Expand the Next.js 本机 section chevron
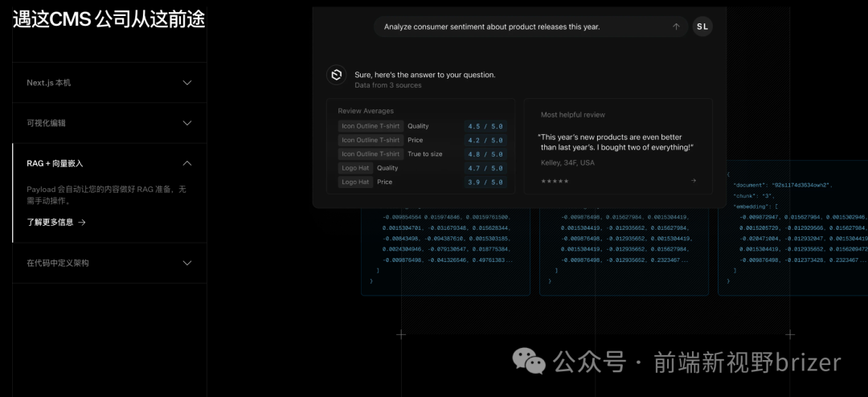 [x=187, y=83]
